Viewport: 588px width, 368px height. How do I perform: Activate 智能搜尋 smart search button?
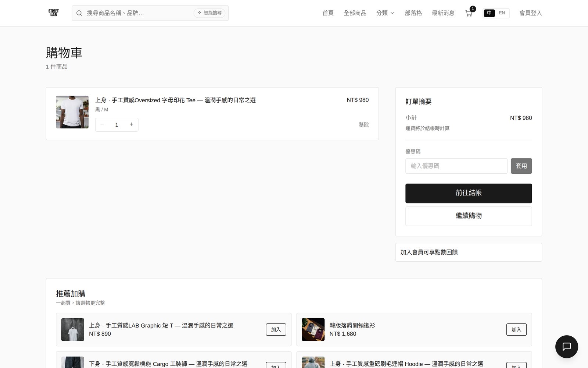pos(209,13)
